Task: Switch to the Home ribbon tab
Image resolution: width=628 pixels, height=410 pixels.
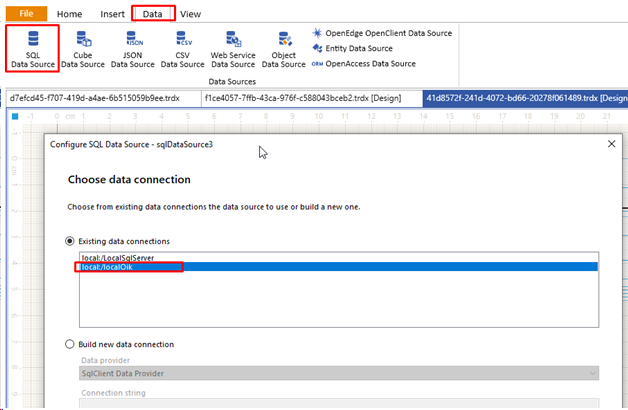Action: pos(70,14)
